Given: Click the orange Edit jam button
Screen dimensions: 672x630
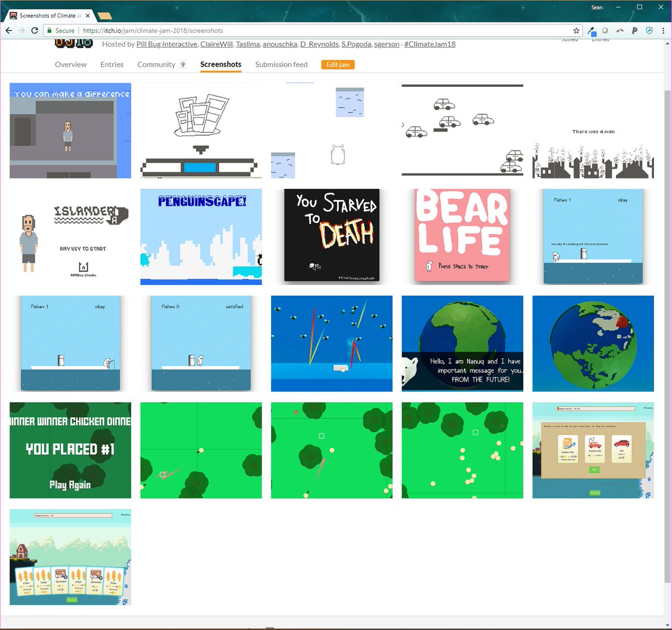Looking at the screenshot, I should pyautogui.click(x=338, y=65).
